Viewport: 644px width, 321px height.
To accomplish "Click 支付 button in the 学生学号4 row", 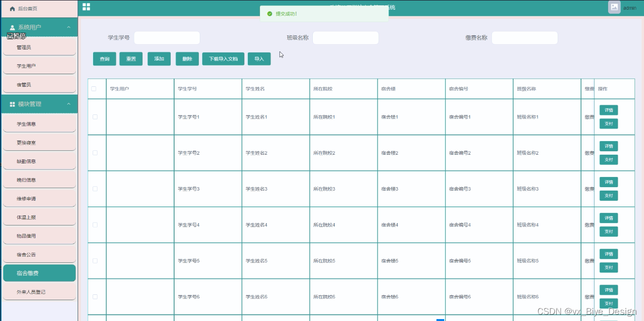I will click(x=609, y=231).
